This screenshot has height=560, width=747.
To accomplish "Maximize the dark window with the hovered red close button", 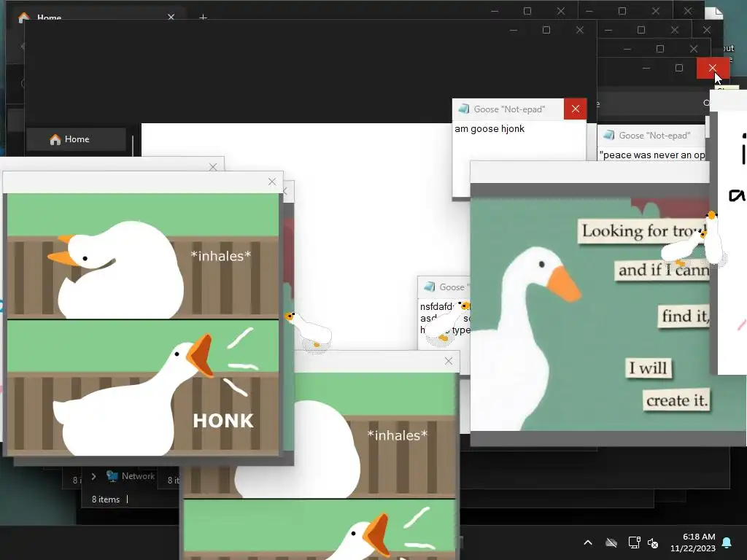I will coord(679,68).
